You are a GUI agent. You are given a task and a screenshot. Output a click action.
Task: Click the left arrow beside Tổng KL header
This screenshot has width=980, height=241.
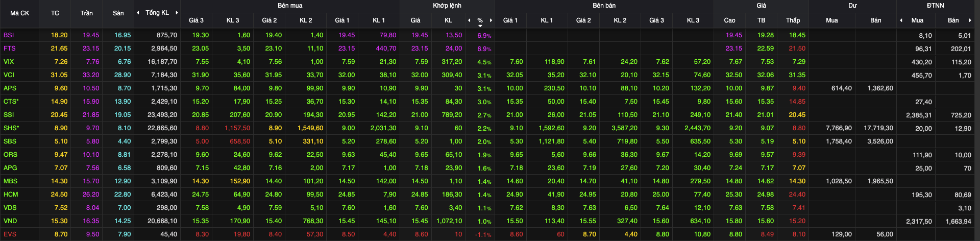[138, 13]
